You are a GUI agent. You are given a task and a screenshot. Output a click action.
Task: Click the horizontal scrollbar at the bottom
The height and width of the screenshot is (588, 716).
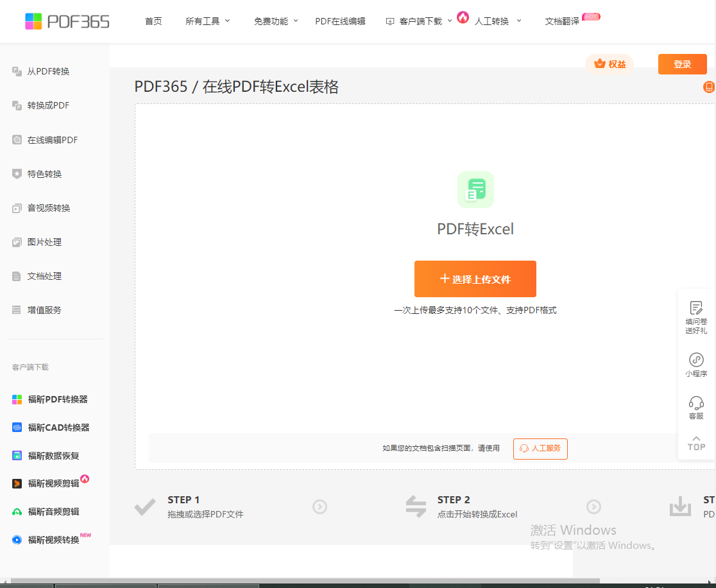click(305, 581)
